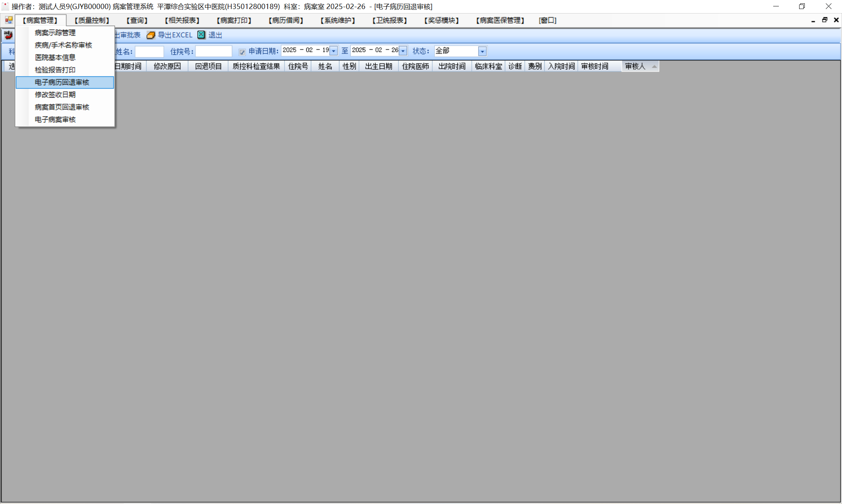The height and width of the screenshot is (504, 842).
Task: Click the app icon left of 病案管理
Action: click(9, 20)
